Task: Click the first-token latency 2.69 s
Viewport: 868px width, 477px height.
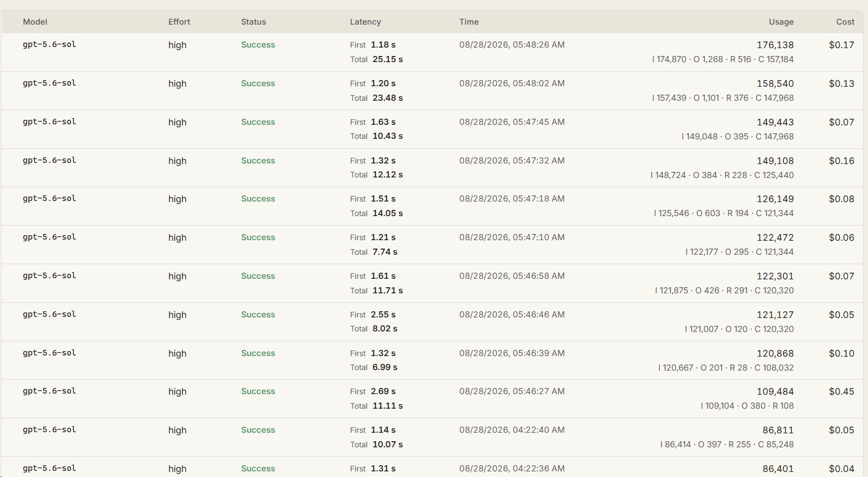Action: 383,391
